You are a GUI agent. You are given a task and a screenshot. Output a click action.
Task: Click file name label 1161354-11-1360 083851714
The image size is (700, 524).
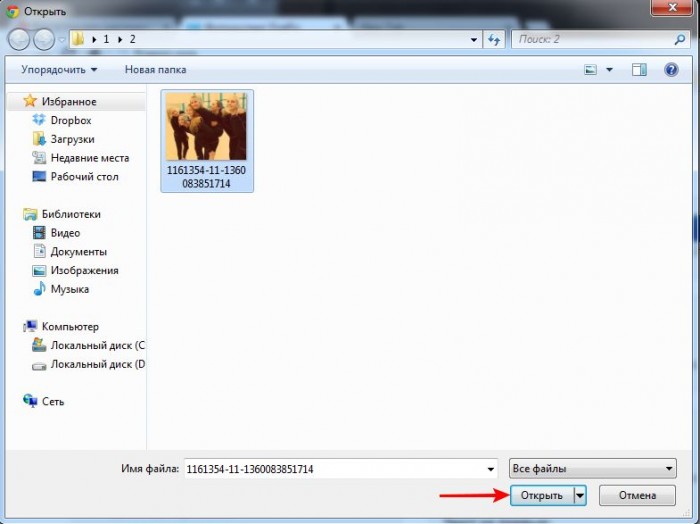pyautogui.click(x=206, y=177)
